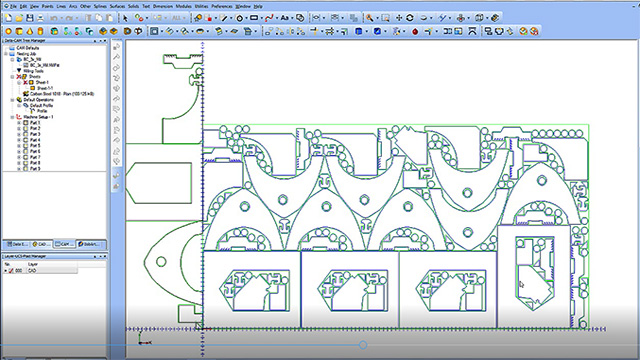
Task: Toggle the checkbox next to Part 3
Action: [25, 134]
